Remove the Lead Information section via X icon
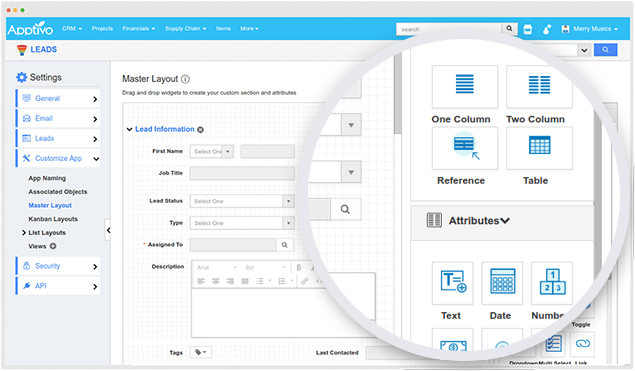This screenshot has height=371, width=635. pyautogui.click(x=200, y=130)
